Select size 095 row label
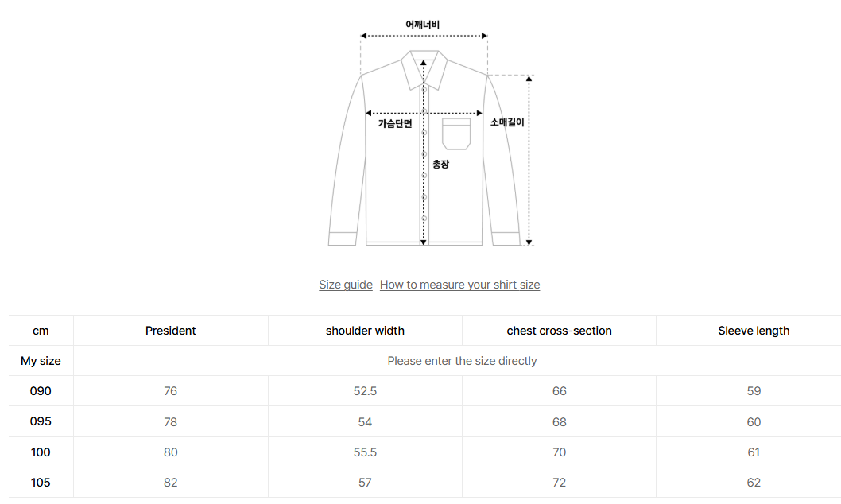This screenshot has height=504, width=841. 40,421
